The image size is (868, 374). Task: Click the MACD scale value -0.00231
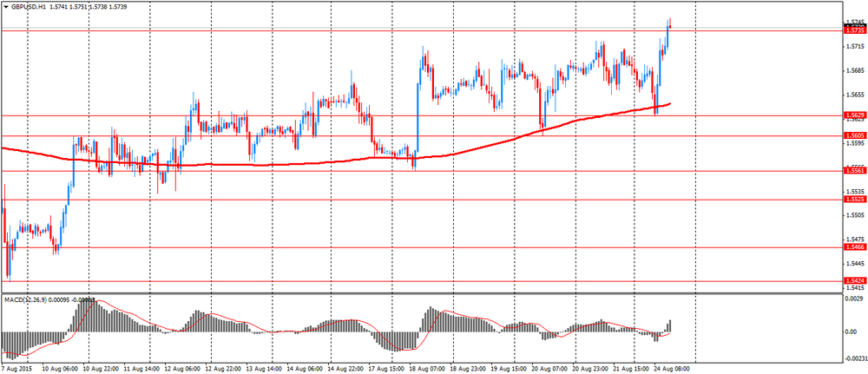pos(855,359)
